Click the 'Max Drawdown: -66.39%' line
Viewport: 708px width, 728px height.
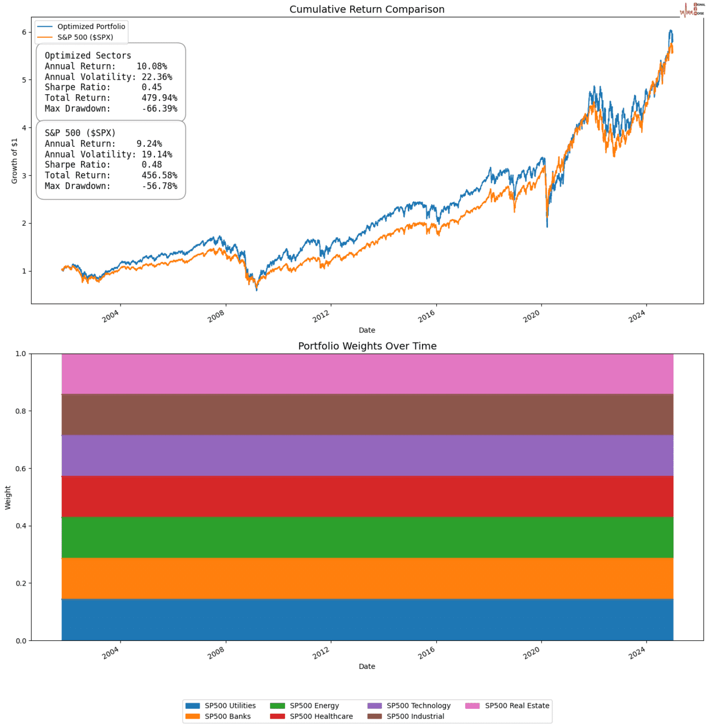click(111, 108)
